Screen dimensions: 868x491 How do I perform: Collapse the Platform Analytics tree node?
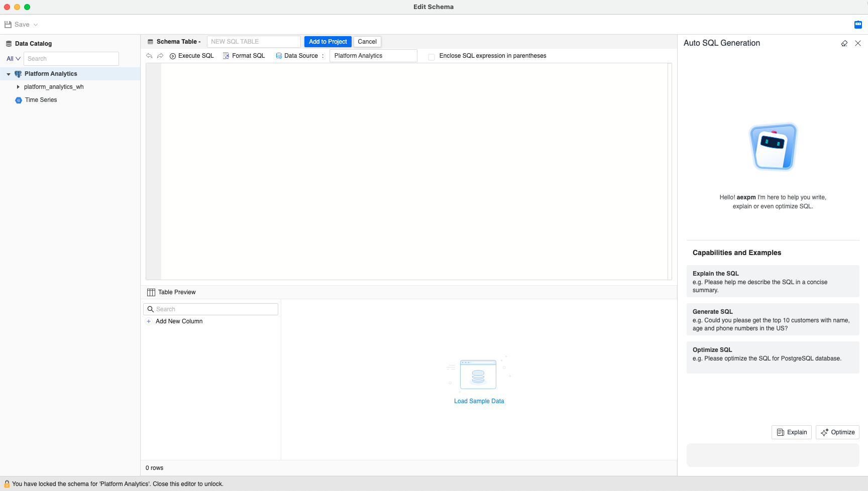pyautogui.click(x=9, y=74)
